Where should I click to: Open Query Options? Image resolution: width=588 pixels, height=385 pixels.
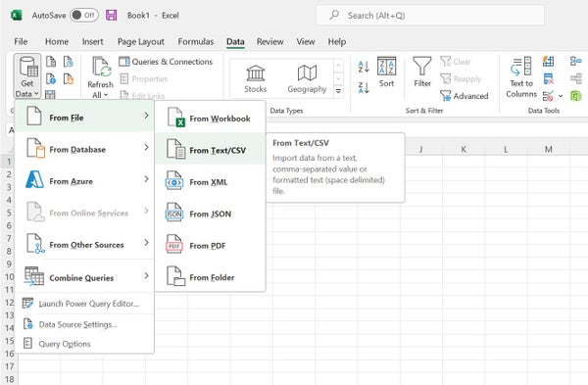click(x=84, y=344)
